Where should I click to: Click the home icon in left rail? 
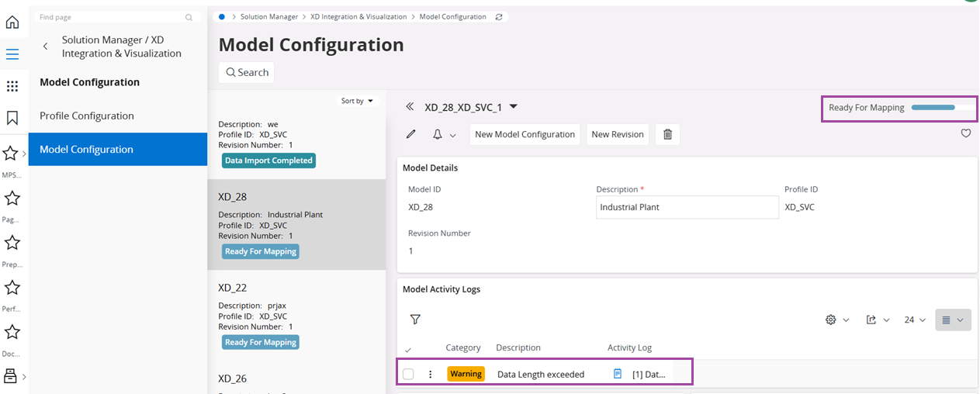click(x=12, y=22)
